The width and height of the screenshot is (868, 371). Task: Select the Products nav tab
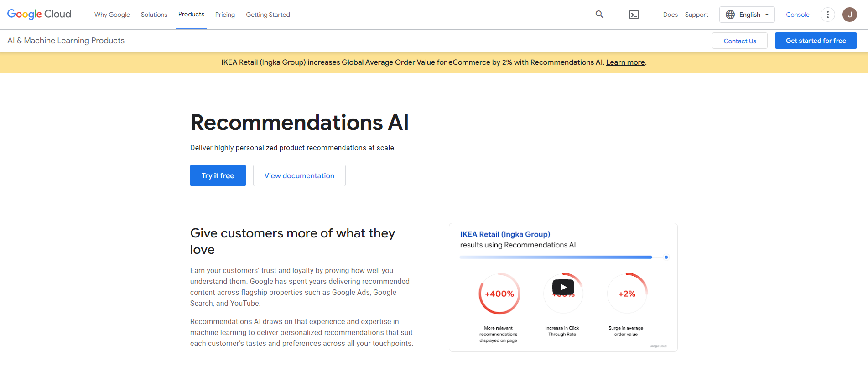pyautogui.click(x=191, y=15)
